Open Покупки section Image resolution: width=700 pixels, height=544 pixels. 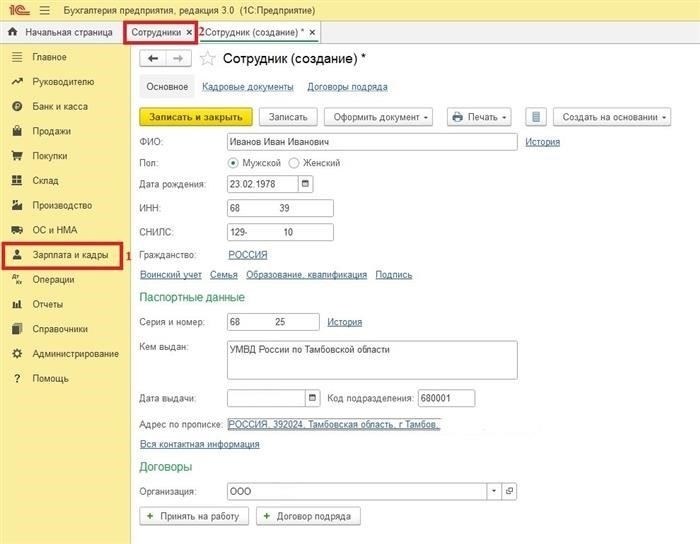[66, 156]
